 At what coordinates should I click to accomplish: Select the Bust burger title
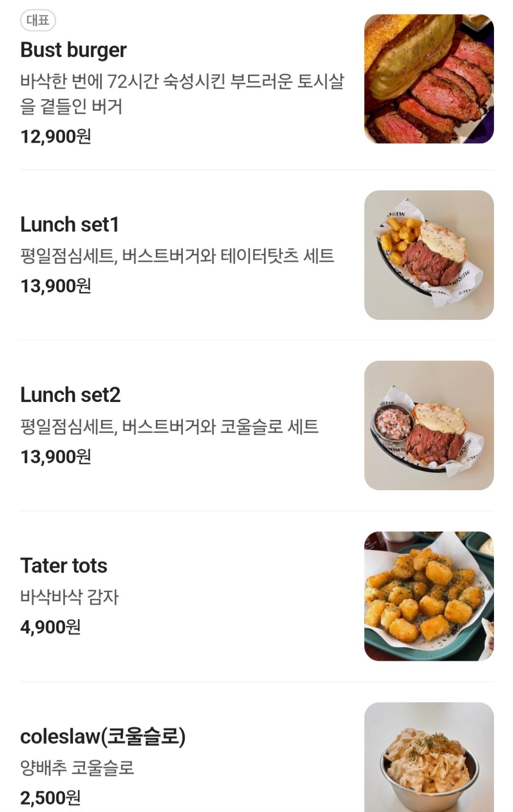[x=73, y=50]
